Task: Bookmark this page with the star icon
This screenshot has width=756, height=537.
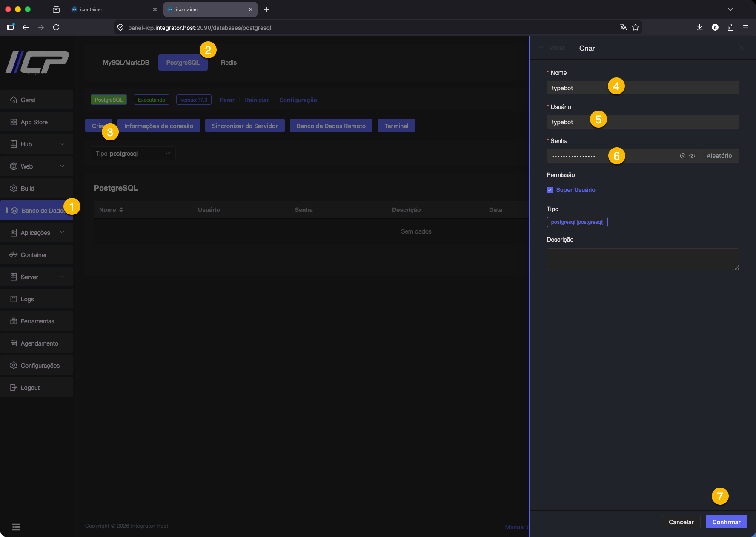Action: [636, 27]
